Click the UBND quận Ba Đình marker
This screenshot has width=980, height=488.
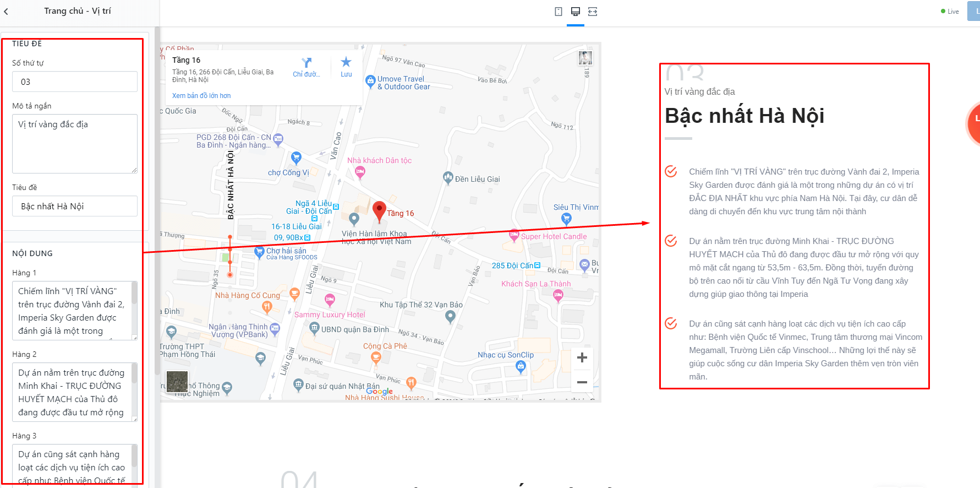coord(314,328)
